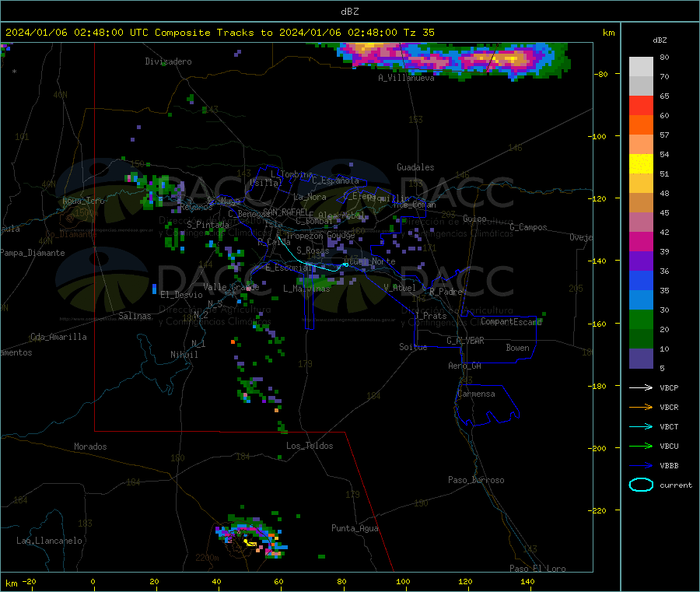The width and height of the screenshot is (700, 592).
Task: Click the Los_Toldos label
Action: (x=310, y=446)
